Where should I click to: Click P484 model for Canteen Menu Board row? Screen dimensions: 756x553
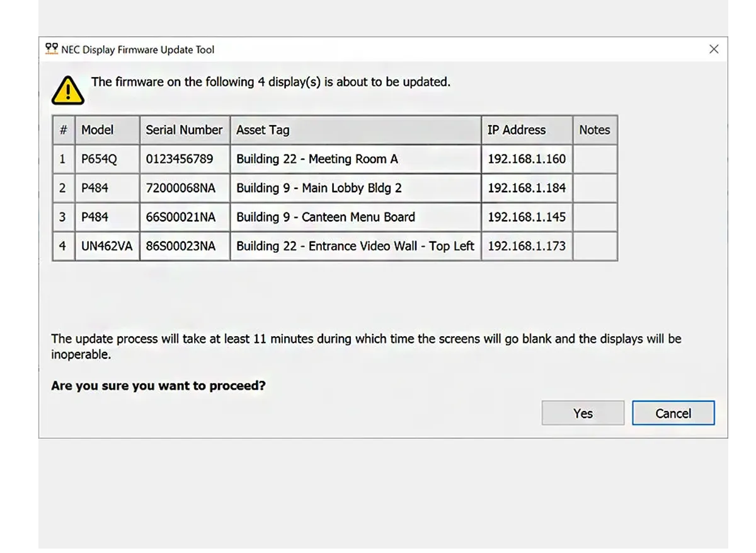point(107,217)
